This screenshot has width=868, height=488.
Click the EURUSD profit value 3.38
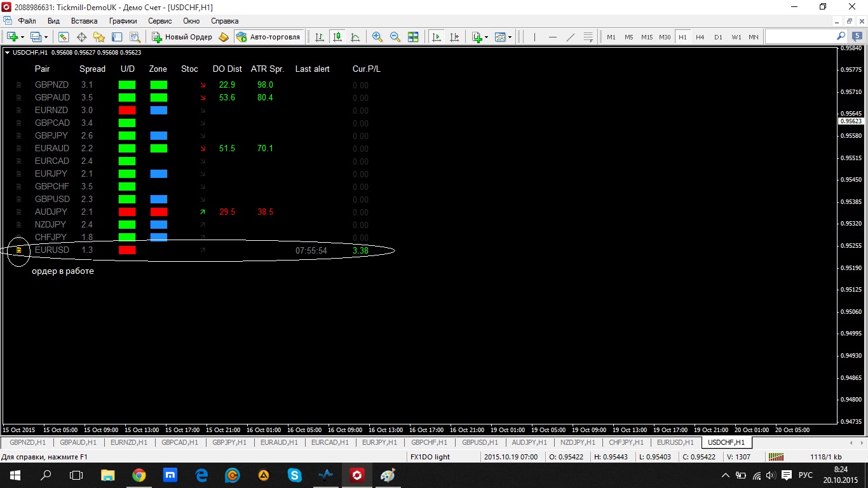tap(360, 250)
